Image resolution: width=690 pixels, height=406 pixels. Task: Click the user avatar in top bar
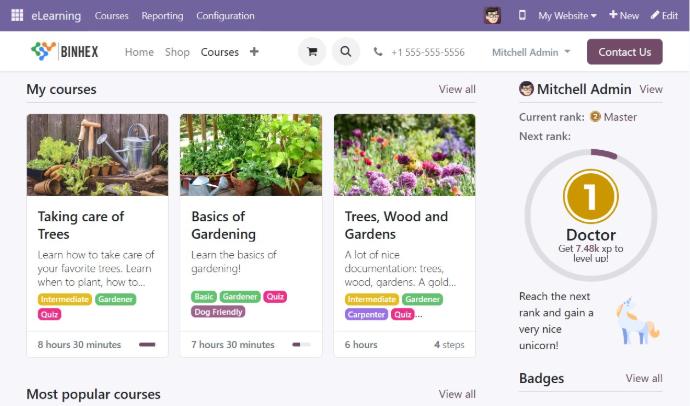492,16
